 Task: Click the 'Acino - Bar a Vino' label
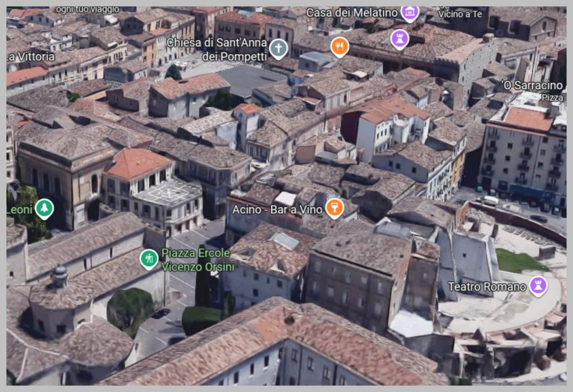pos(277,210)
